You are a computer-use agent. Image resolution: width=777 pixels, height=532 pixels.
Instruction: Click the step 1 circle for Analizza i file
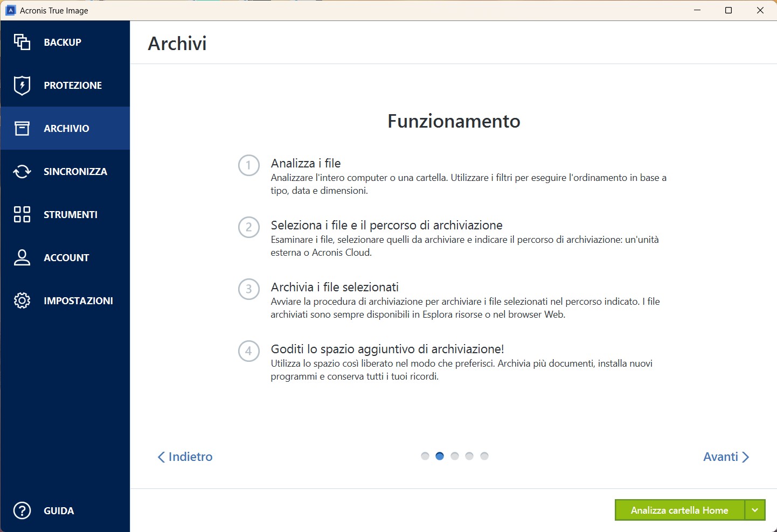click(x=249, y=165)
